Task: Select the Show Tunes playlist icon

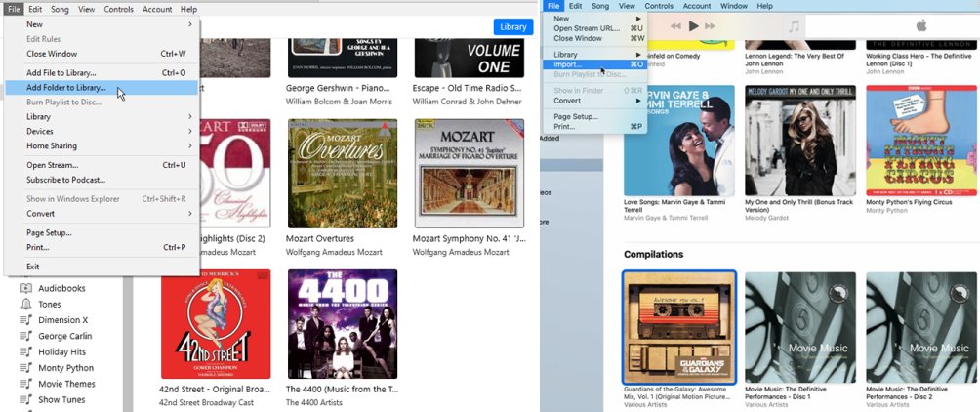Action: pyautogui.click(x=26, y=400)
